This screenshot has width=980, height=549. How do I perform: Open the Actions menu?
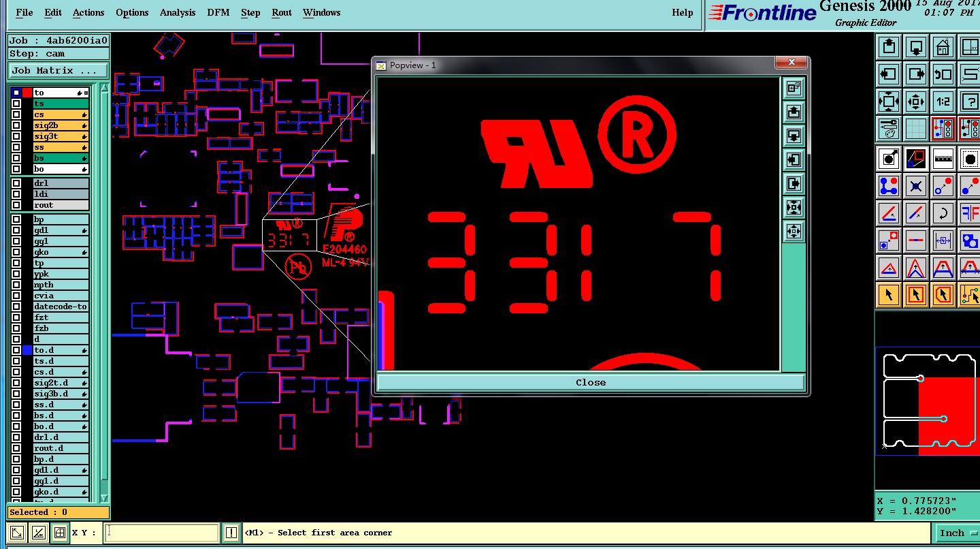[88, 12]
